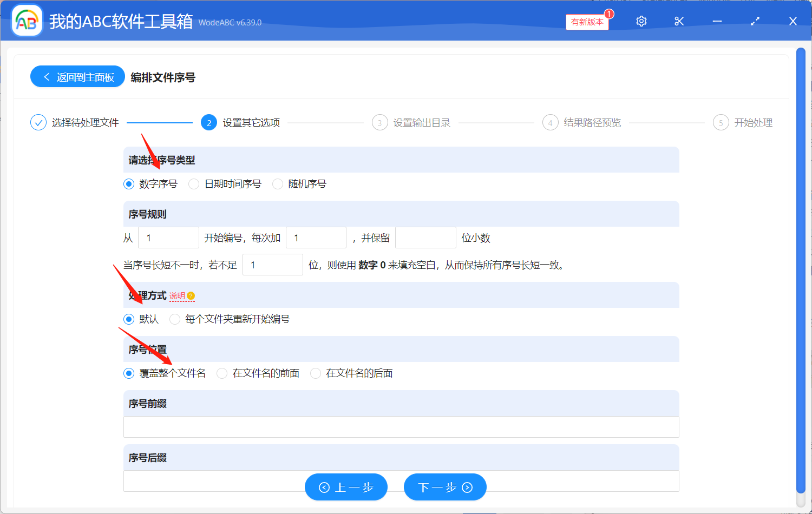The image size is (812, 514).
Task: Select 在文件名的后面 position option
Action: pyautogui.click(x=316, y=373)
